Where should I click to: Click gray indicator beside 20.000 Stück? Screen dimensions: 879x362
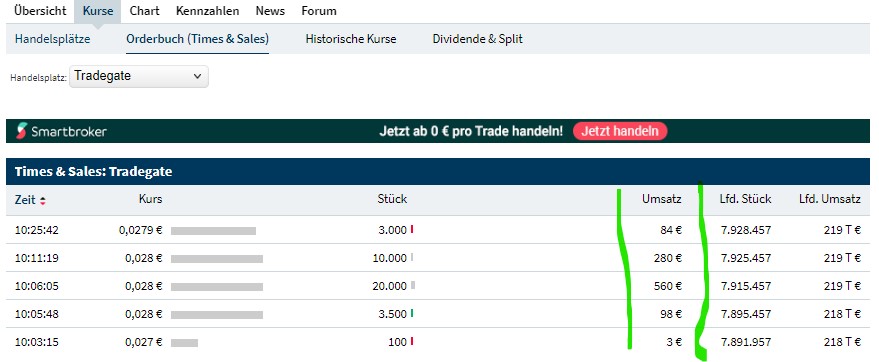coord(413,285)
